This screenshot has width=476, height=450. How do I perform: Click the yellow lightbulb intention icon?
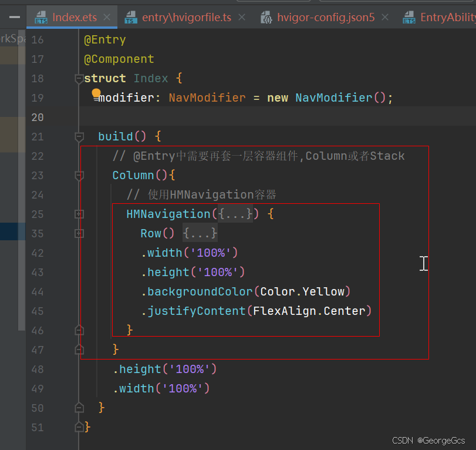point(96,93)
